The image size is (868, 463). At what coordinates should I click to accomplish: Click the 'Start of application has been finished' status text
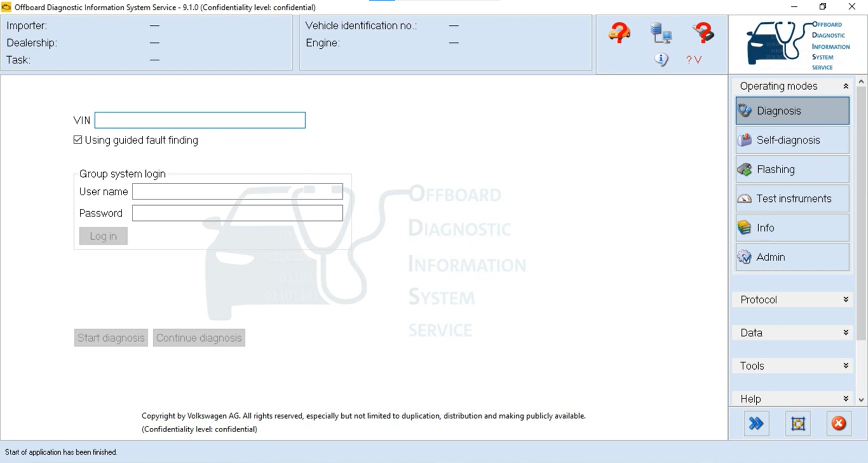click(x=61, y=452)
